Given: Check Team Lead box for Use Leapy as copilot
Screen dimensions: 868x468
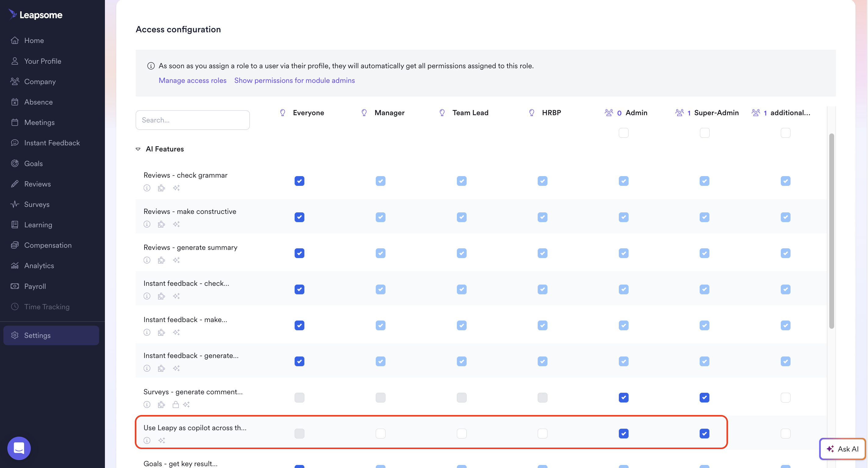Looking at the screenshot, I should click(x=461, y=433).
